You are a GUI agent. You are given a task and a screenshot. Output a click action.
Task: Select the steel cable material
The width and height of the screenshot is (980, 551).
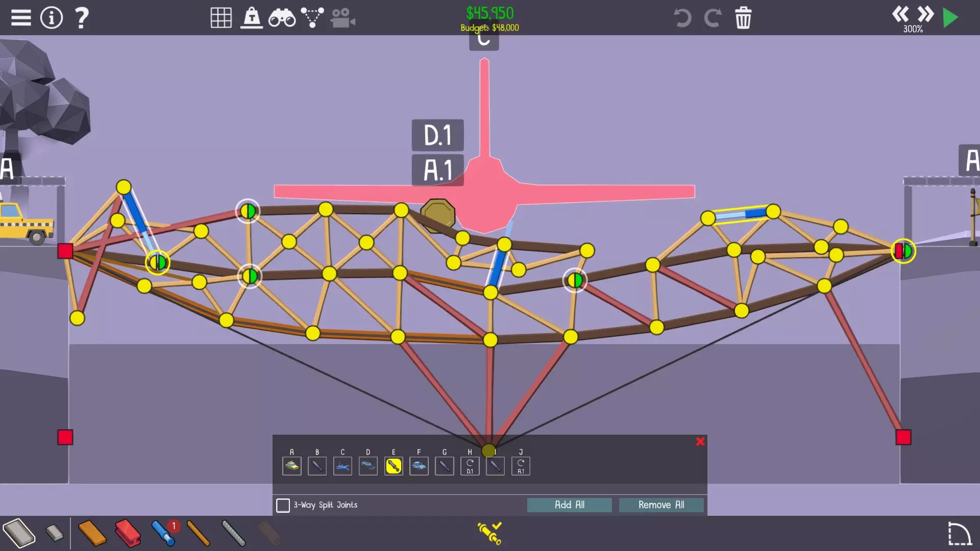[234, 533]
